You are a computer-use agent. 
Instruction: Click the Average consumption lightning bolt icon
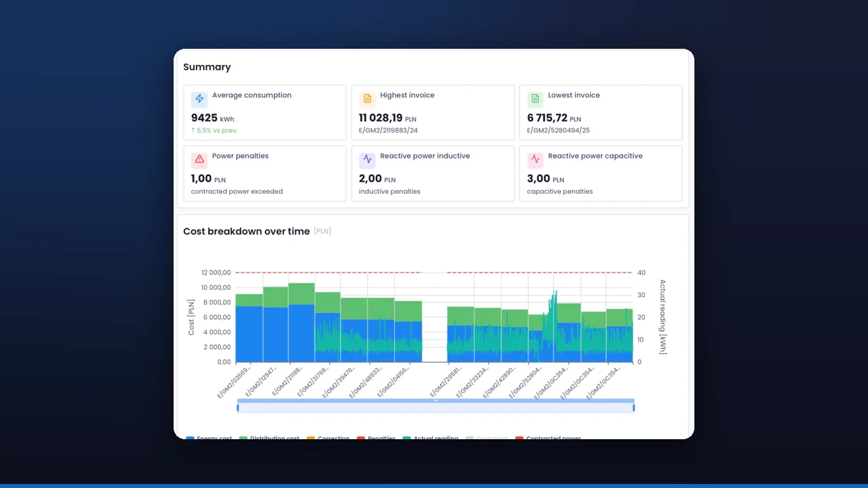(x=199, y=99)
